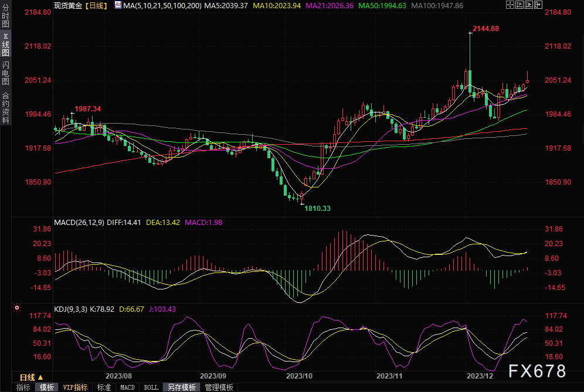
Task: Click the 管理模板 button
Action: [219, 387]
